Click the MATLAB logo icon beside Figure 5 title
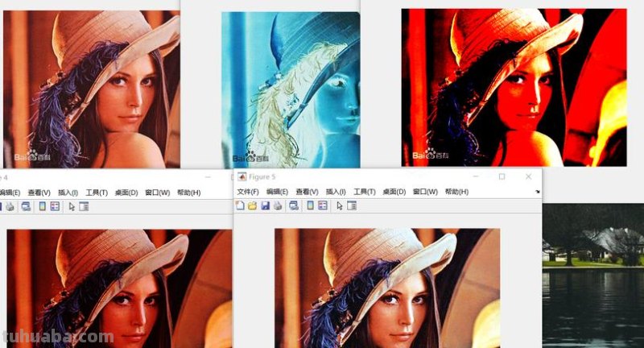This screenshot has height=348, width=644. coord(242,176)
